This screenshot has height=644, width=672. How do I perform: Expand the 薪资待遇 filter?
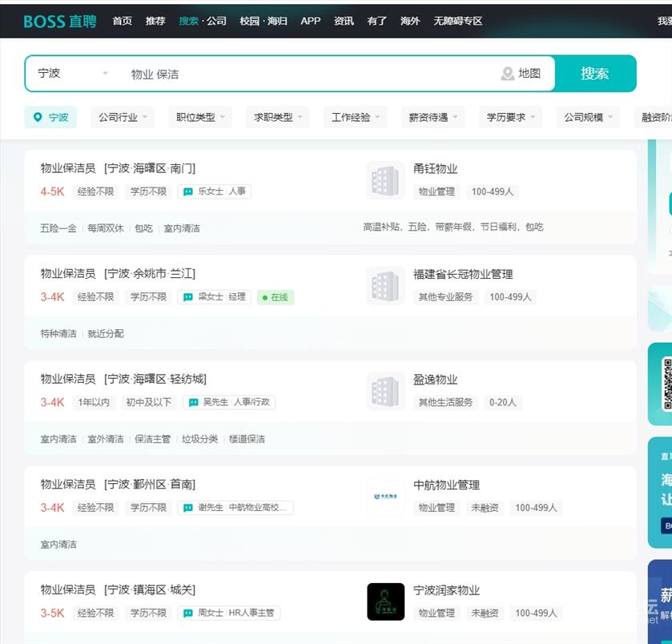coord(433,118)
